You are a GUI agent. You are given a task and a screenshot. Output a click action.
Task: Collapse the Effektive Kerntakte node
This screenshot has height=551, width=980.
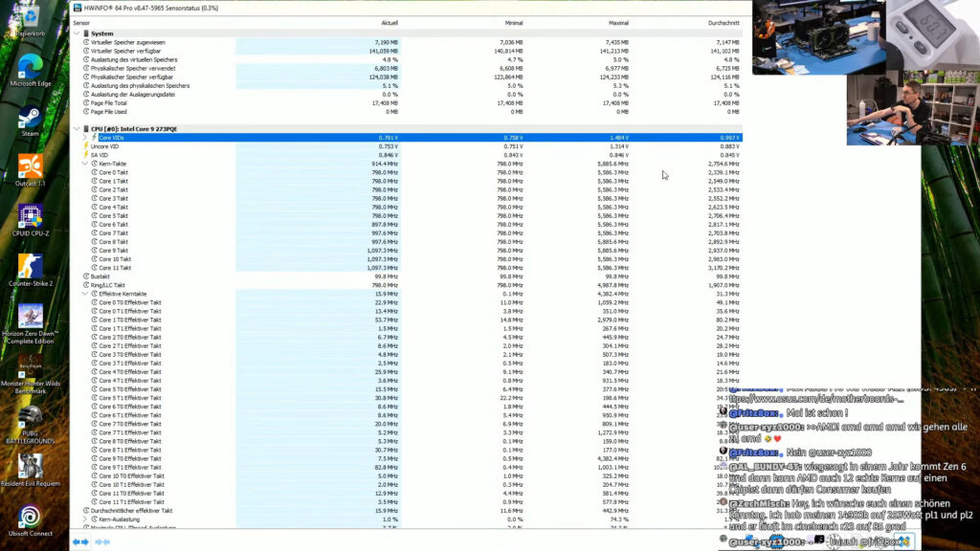85,294
